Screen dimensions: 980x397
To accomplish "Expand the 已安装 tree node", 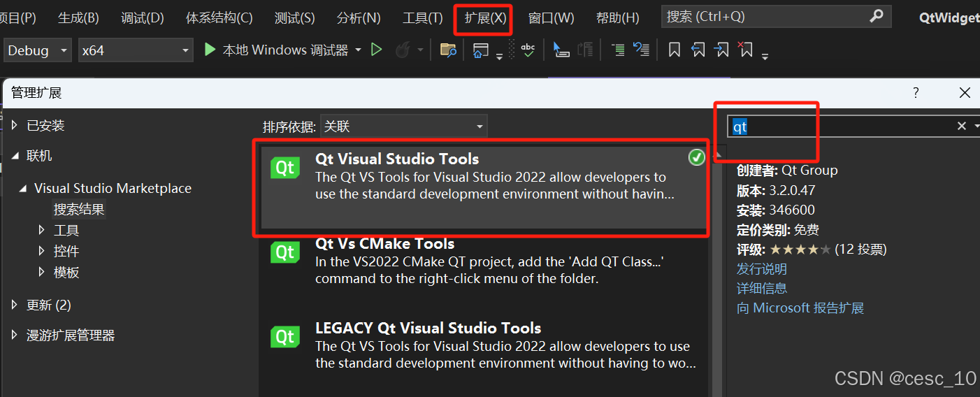I will point(15,125).
